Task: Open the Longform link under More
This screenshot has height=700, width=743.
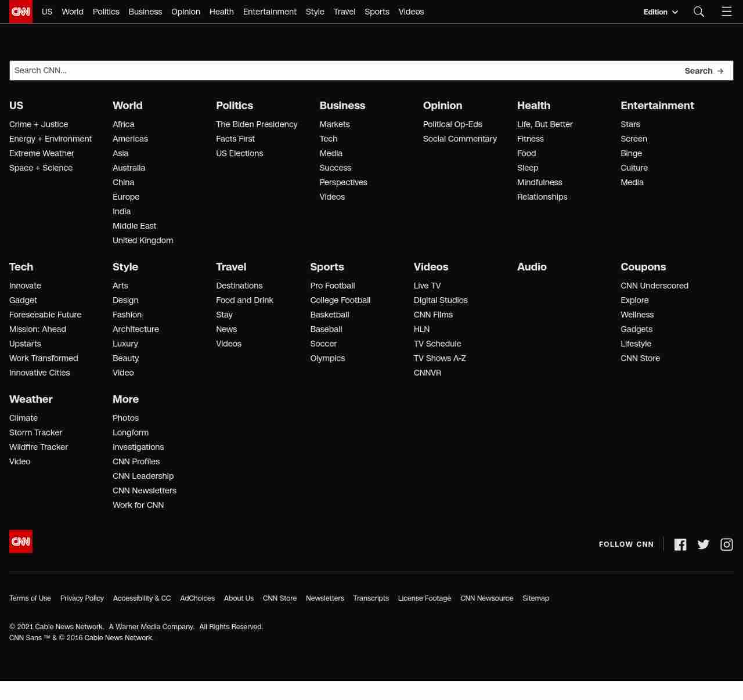Action: tap(131, 432)
